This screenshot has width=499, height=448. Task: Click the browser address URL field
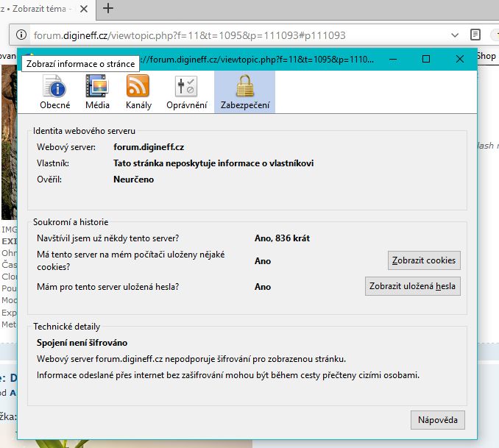(221, 35)
